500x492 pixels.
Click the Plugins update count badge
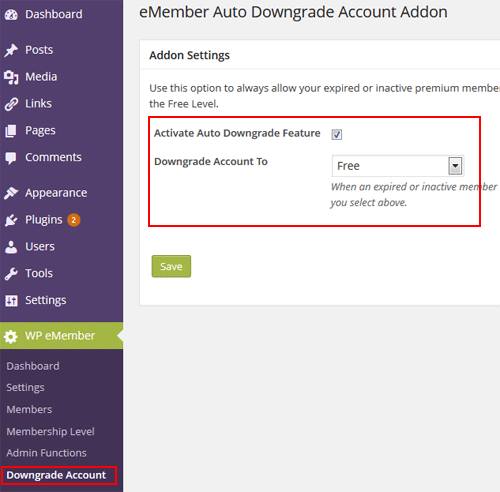pos(73,220)
